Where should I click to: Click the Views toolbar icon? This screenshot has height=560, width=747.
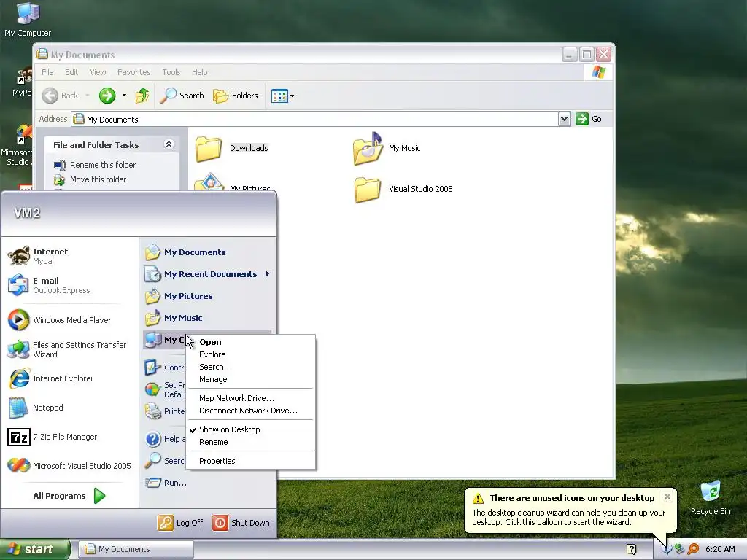click(x=279, y=96)
